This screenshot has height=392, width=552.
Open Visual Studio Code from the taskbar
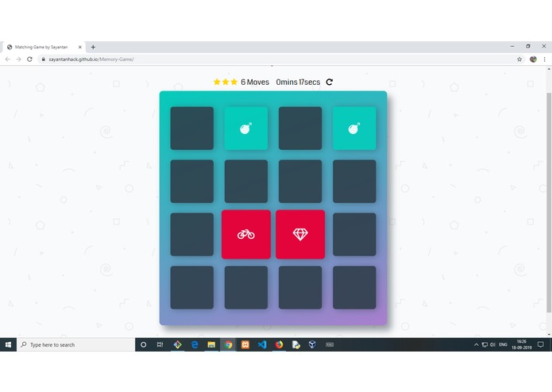coord(262,344)
